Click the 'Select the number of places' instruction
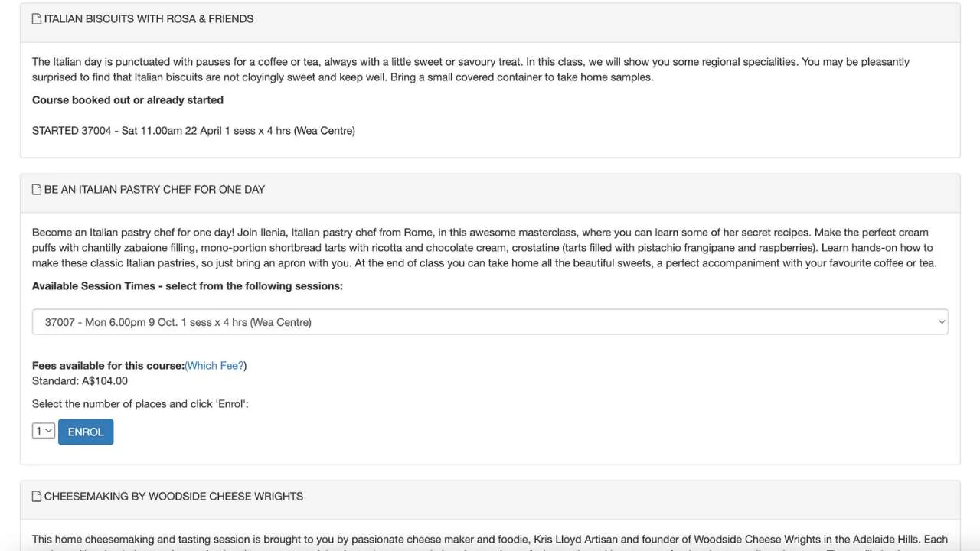This screenshot has width=980, height=551. [140, 403]
